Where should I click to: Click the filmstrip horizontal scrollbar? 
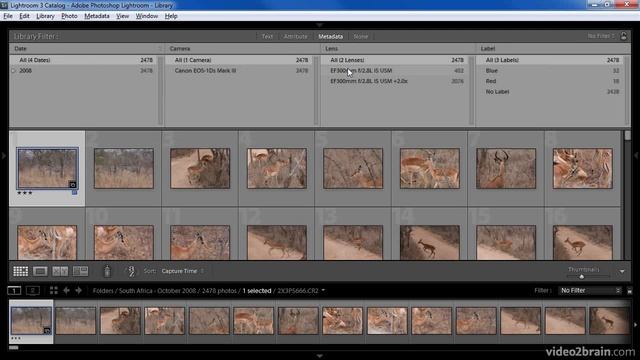[14, 348]
